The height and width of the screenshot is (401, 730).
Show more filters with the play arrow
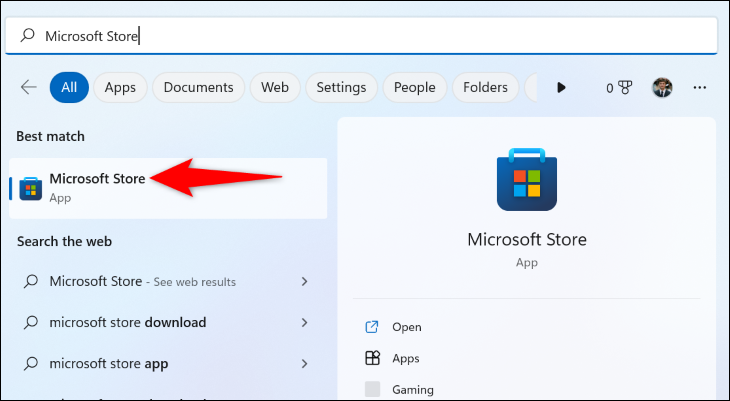pyautogui.click(x=561, y=87)
